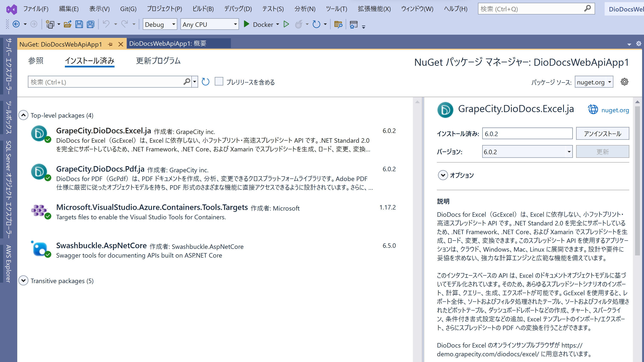Viewport: 644px width, 362px height.
Task: Click the new project icon in toolbar
Action: coord(50,24)
